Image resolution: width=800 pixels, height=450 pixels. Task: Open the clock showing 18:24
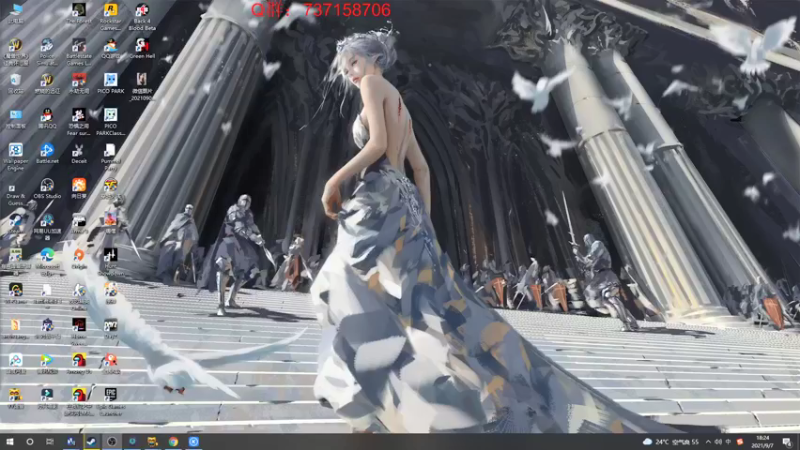pyautogui.click(x=762, y=442)
